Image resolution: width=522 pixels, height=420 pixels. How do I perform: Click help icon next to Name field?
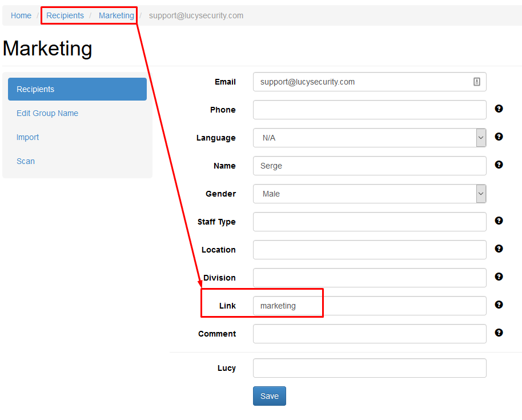click(x=499, y=165)
